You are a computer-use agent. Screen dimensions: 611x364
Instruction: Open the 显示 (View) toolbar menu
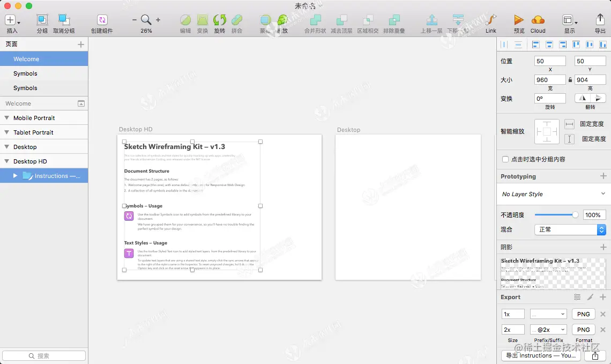tap(570, 20)
